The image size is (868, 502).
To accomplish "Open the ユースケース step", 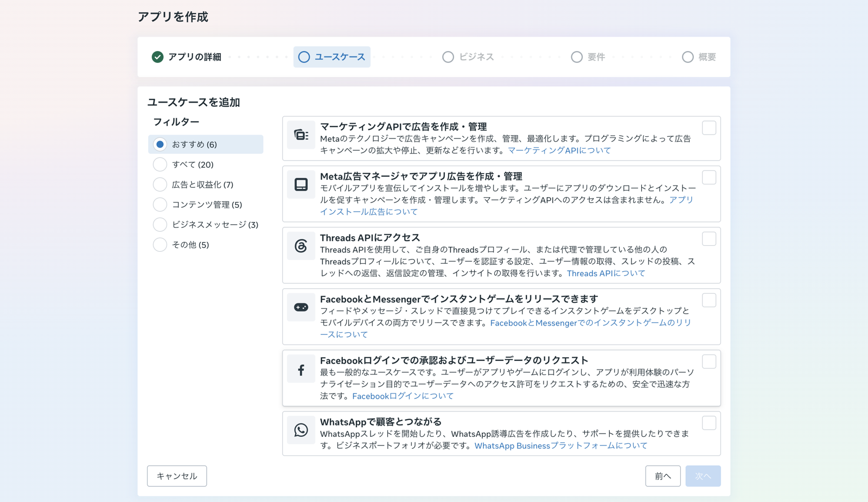I will [332, 57].
